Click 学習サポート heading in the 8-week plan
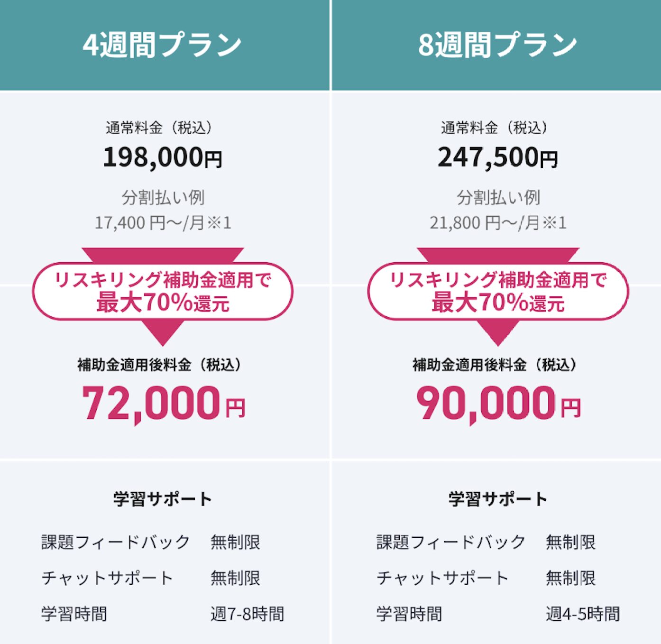This screenshot has width=661, height=644. pyautogui.click(x=498, y=499)
